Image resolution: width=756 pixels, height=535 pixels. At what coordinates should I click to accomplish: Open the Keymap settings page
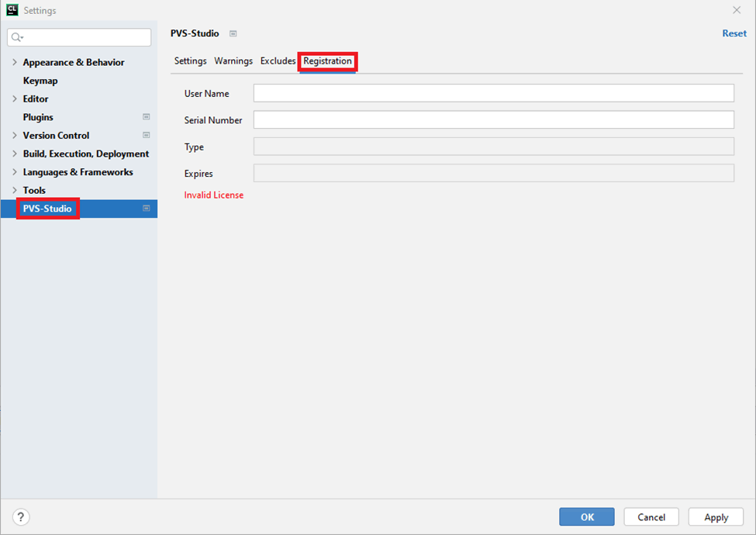[x=40, y=81]
